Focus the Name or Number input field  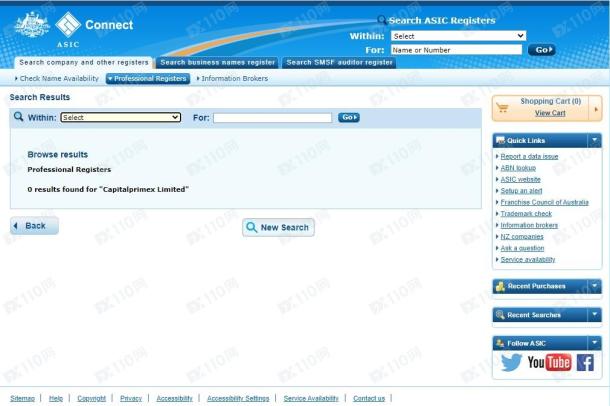[x=456, y=50]
